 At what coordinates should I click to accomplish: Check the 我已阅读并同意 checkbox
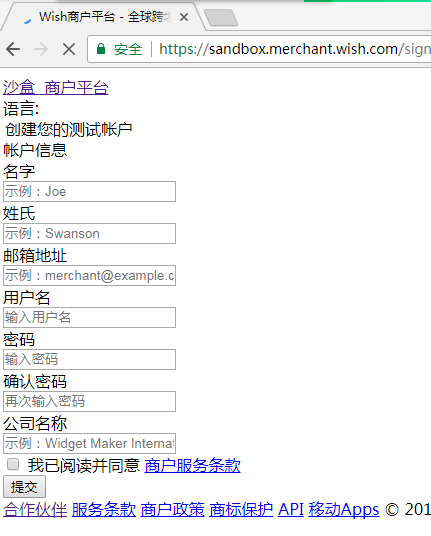coord(13,465)
